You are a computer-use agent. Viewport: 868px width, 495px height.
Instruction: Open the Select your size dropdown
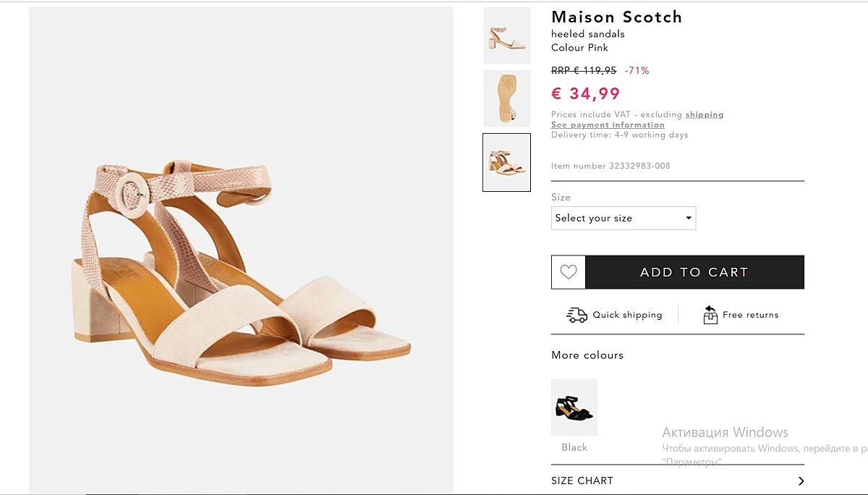click(623, 218)
